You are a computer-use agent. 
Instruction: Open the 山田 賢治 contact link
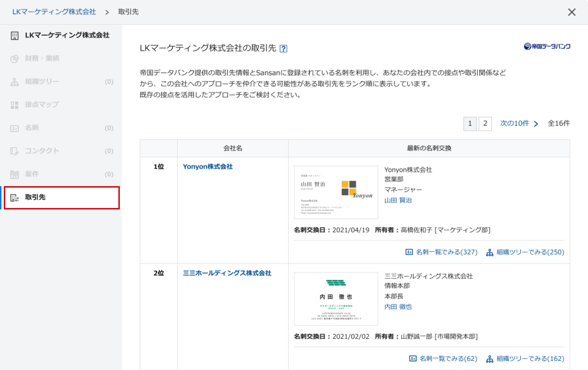(x=398, y=200)
